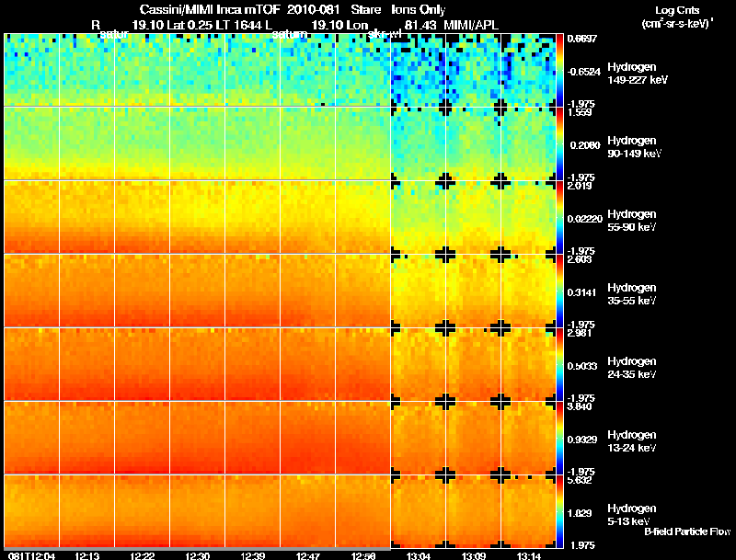This screenshot has width=736, height=560.
Task: Click the '(cm²-sr-s-keV)' units label
Action: coord(677,24)
